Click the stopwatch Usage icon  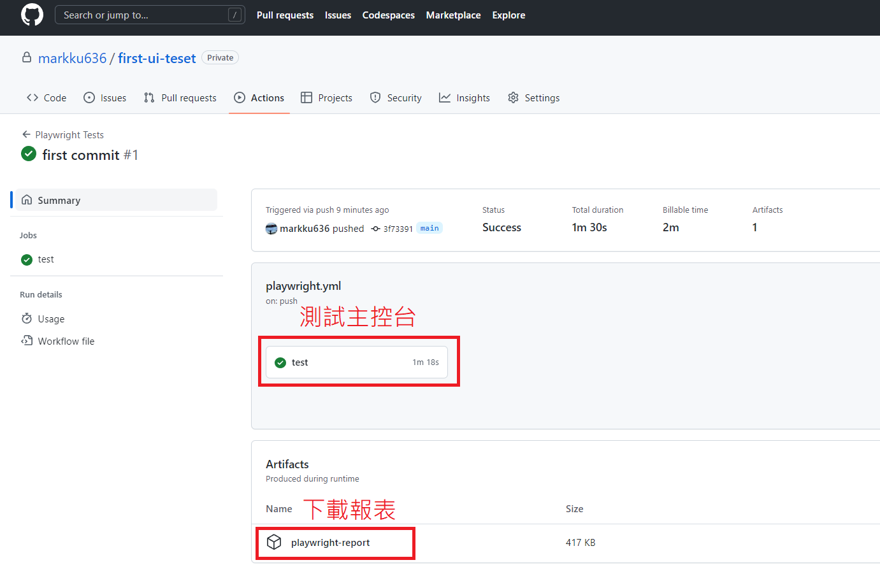pos(27,319)
